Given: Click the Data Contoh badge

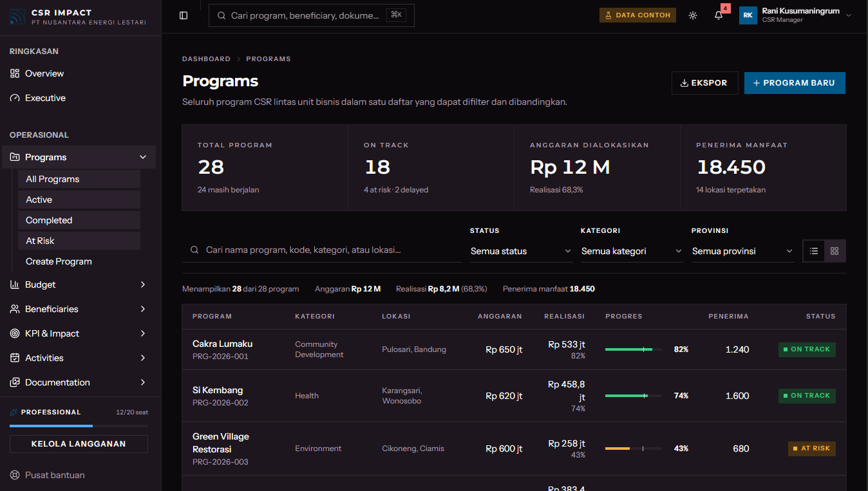Looking at the screenshot, I should click(x=637, y=15).
